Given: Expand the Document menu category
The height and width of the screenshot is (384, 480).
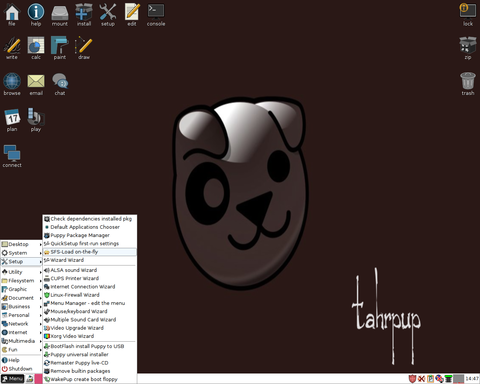Looking at the screenshot, I should (22, 298).
